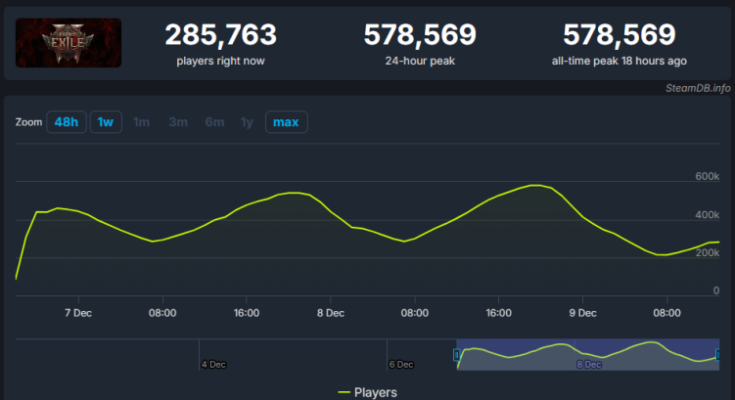Click the 4 Dec label in navigator
735x400 pixels.
(x=214, y=365)
